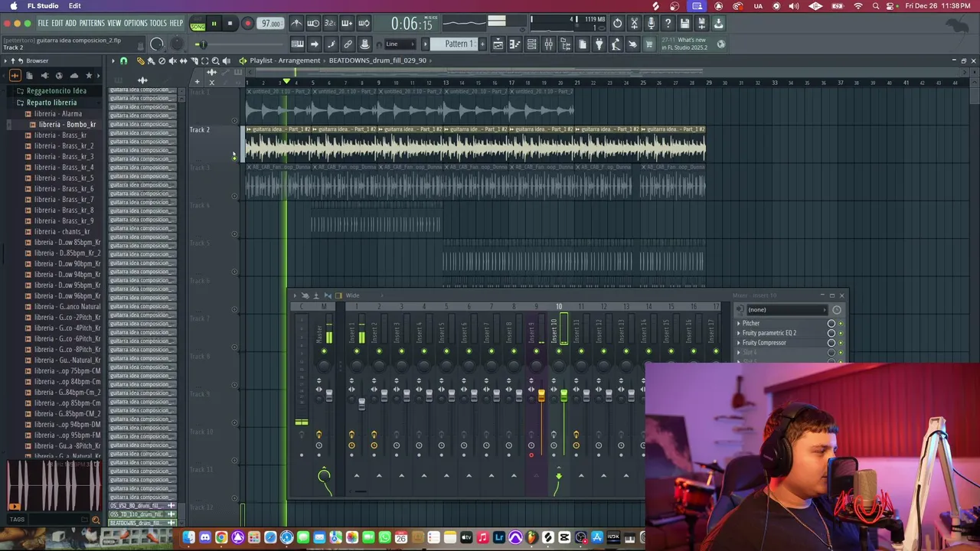Toggle the metronome icon
The height and width of the screenshot is (551, 980).
point(296,23)
